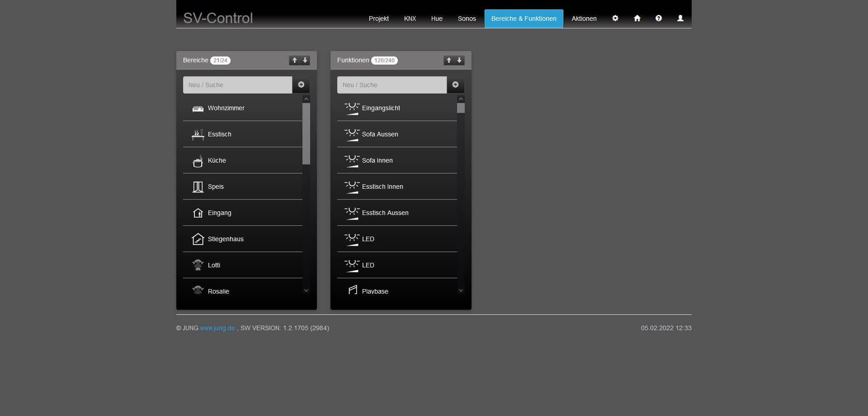Click the Speis cabinet icon
This screenshot has width=868, height=416.
pos(198,187)
